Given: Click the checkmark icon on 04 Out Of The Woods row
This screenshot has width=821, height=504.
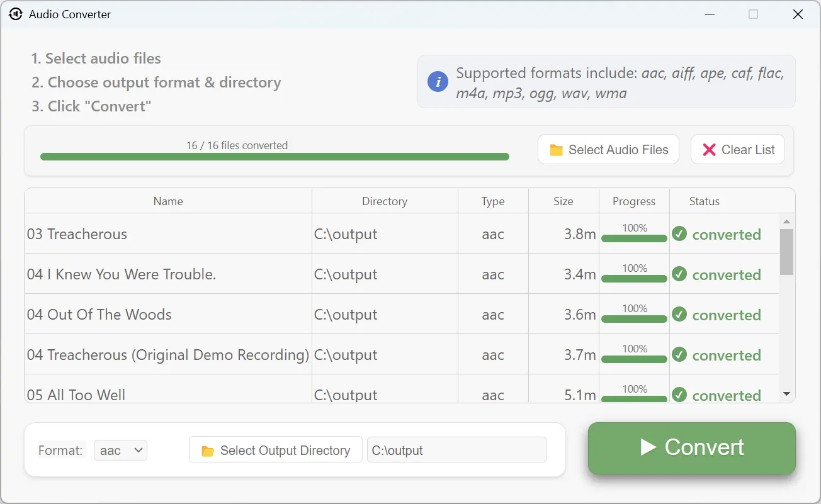Looking at the screenshot, I should pos(679,314).
